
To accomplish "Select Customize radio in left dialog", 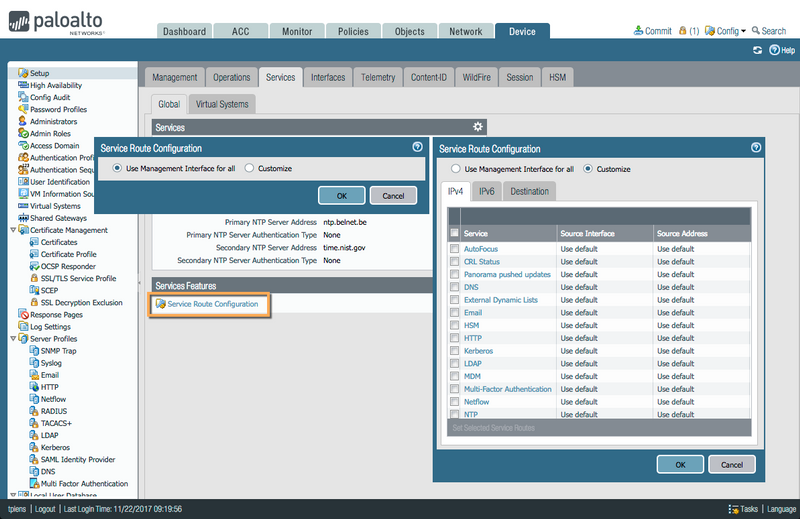I will click(x=249, y=168).
